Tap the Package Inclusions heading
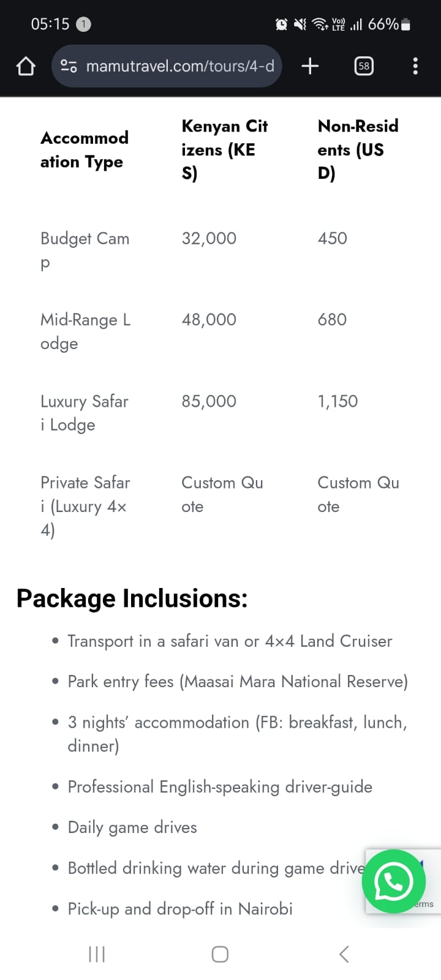The height and width of the screenshot is (980, 441). 132,598
